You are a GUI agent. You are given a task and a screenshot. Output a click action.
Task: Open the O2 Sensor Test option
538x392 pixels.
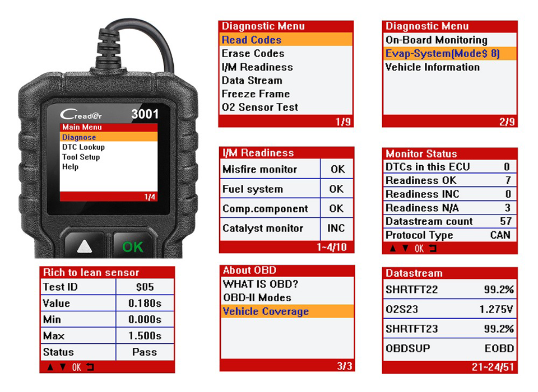pyautogui.click(x=259, y=108)
